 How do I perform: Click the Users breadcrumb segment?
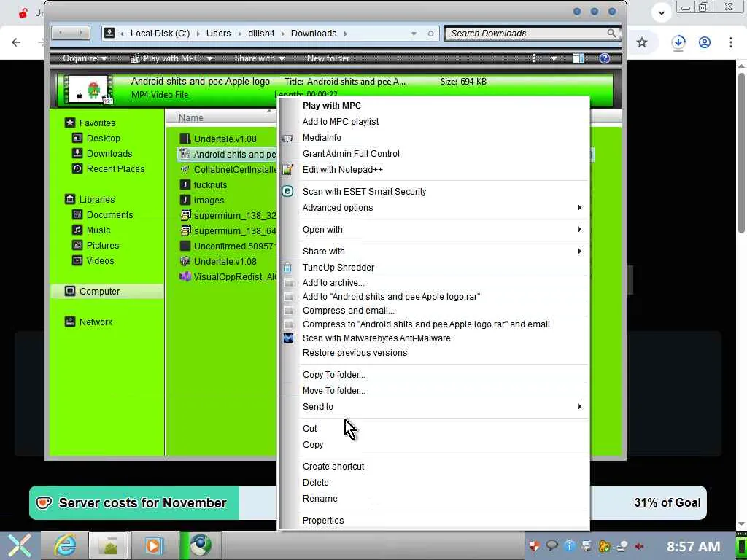click(x=218, y=34)
